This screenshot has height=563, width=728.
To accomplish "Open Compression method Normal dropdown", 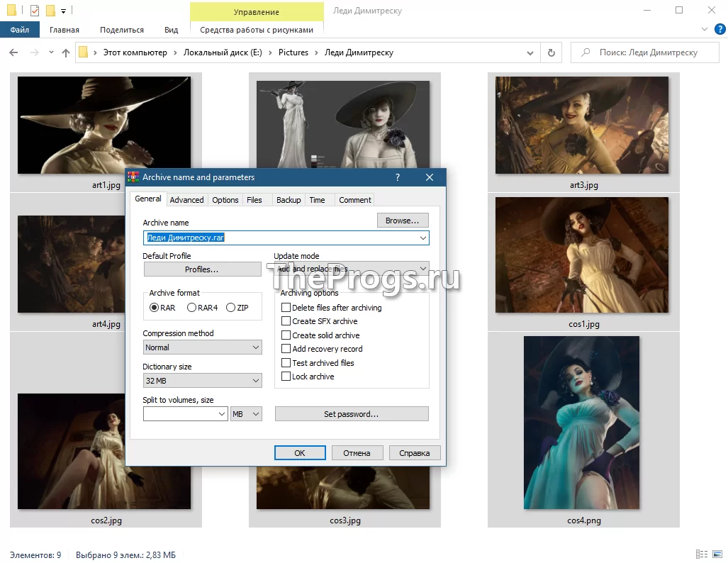I will point(203,347).
